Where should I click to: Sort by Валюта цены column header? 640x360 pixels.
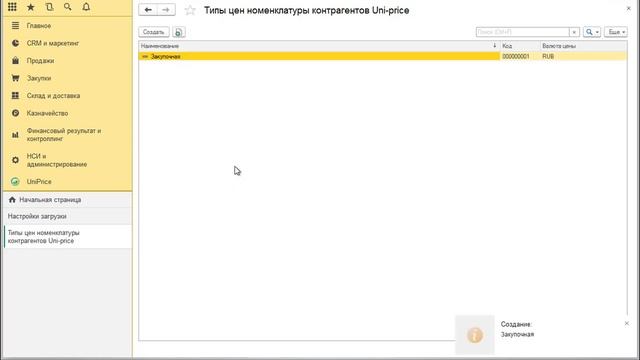tap(584, 46)
